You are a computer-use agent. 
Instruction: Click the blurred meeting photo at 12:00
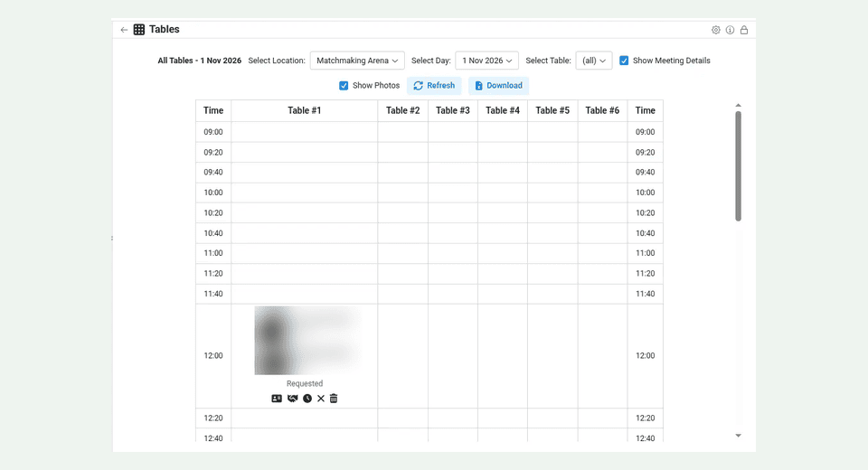click(307, 341)
